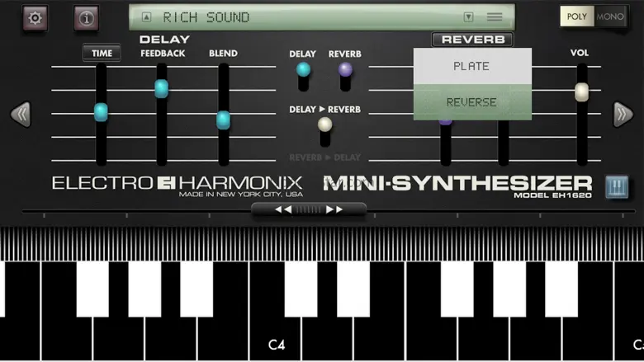Click the keyboard icon button
This screenshot has width=644, height=362.
point(617,187)
